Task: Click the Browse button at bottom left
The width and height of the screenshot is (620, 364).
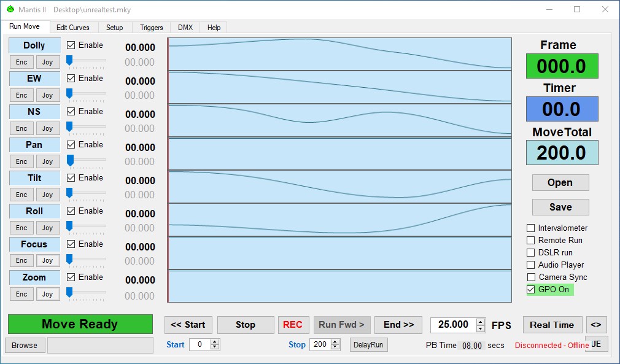Action: tap(25, 345)
